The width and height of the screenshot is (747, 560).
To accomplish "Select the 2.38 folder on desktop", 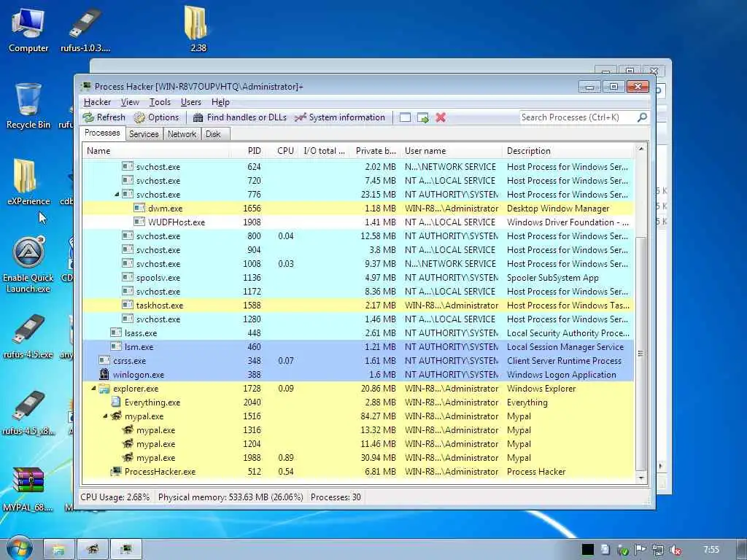I will click(x=198, y=28).
